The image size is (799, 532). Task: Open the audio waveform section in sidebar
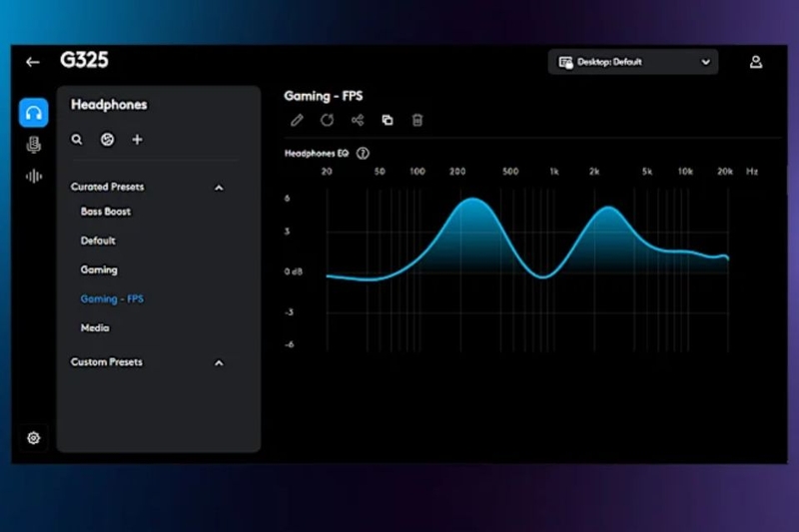point(34,177)
